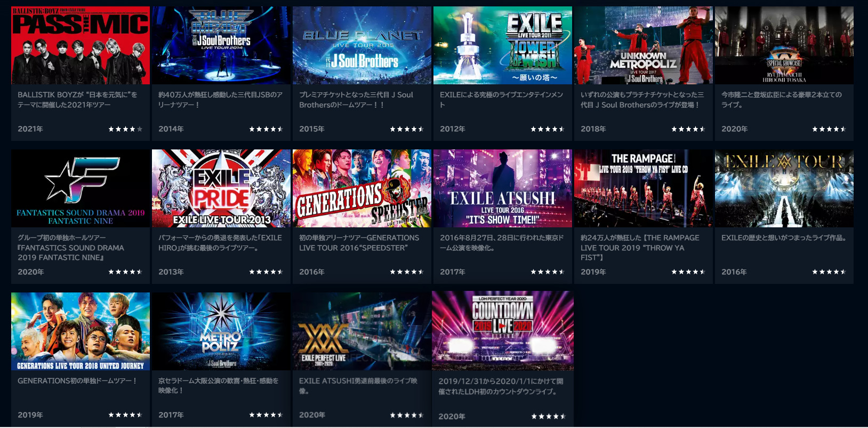Open BLUE PLANET Live Tour 2015 thumbnail
Image resolution: width=868 pixels, height=428 pixels.
tap(362, 45)
